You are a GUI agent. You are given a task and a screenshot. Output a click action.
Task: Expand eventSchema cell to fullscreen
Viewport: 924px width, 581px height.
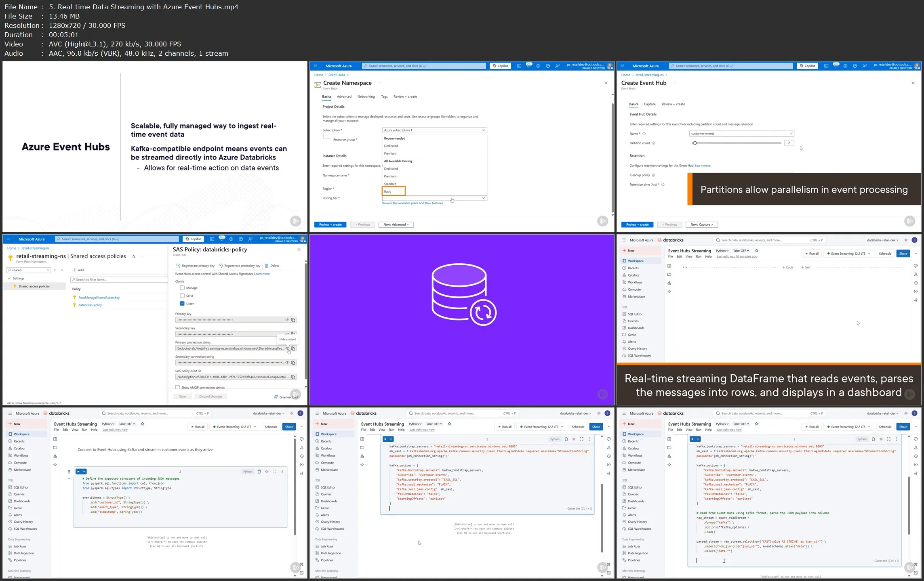coord(274,472)
